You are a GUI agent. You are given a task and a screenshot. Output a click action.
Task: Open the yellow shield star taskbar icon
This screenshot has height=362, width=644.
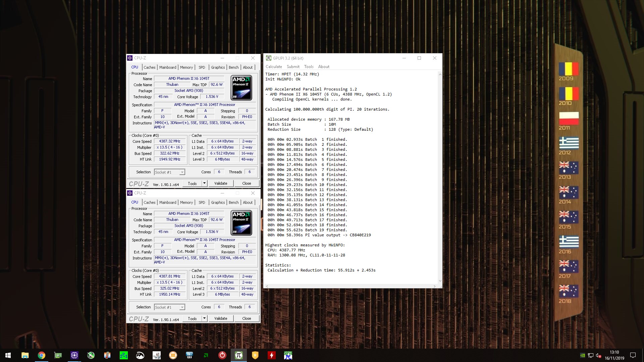pos(255,355)
